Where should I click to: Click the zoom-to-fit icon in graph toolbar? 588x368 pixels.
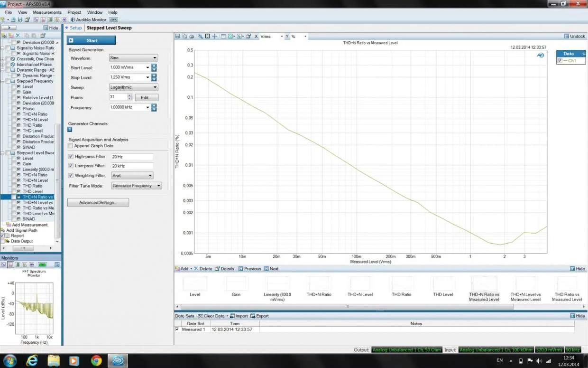click(207, 37)
